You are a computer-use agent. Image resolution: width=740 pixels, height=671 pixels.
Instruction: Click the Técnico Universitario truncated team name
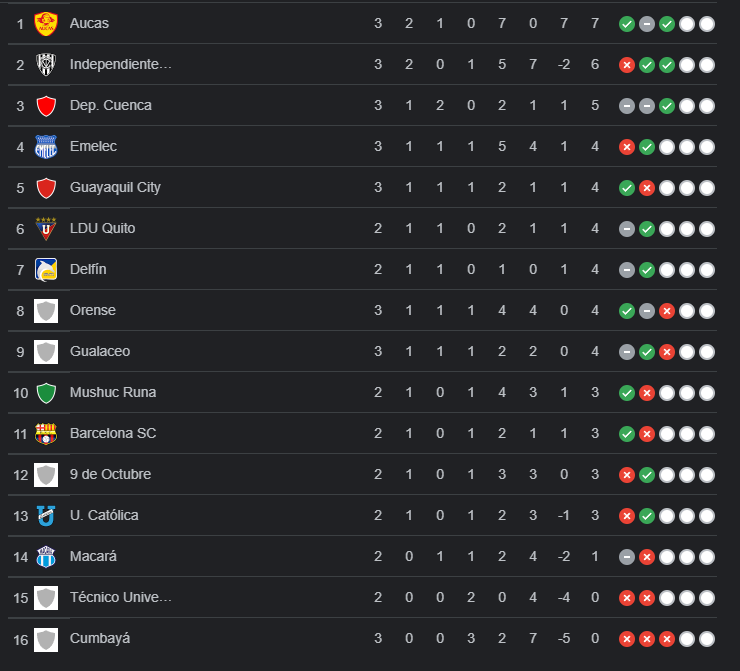point(121,597)
